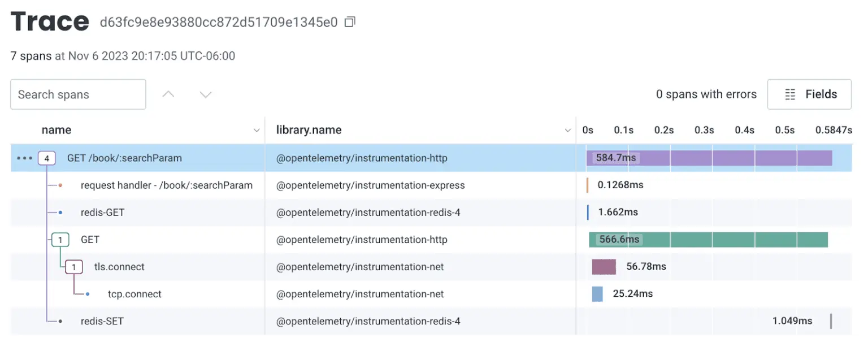The width and height of the screenshot is (868, 351).
Task: Copy the trace ID with the copy icon
Action: coord(350,23)
